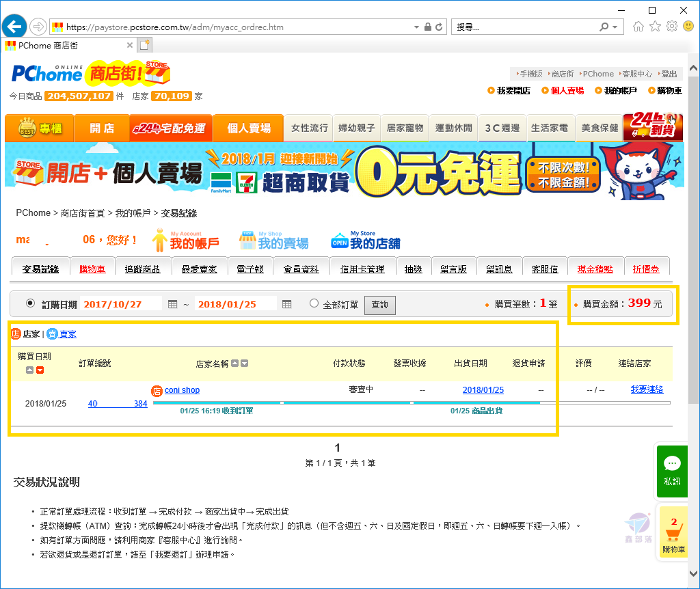Click the end date field 2018/01/25
Image resolution: width=700 pixels, height=589 pixels.
(235, 304)
